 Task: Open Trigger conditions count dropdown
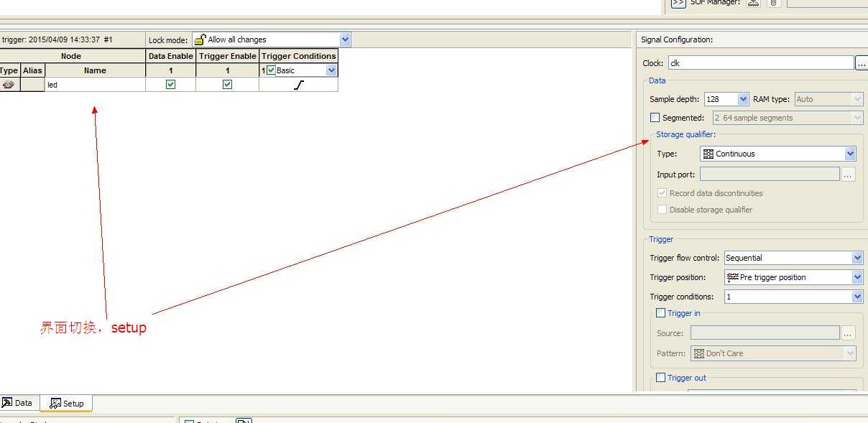coord(857,297)
